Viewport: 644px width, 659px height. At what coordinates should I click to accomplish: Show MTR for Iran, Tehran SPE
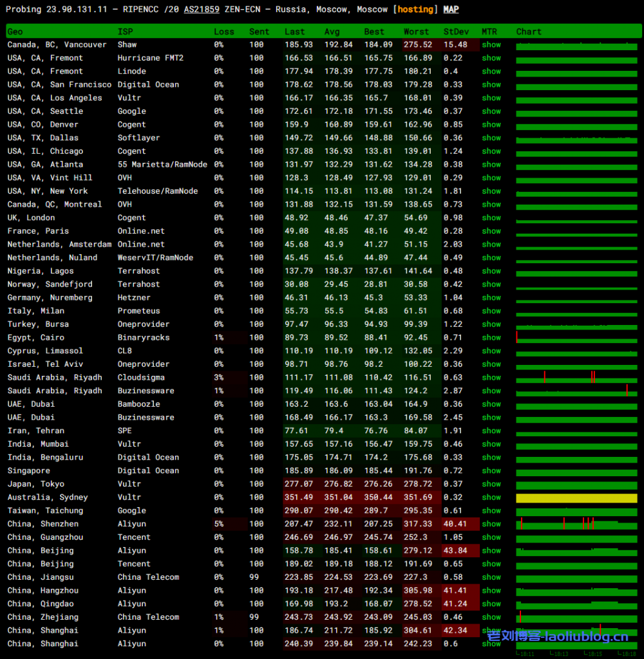click(x=491, y=431)
